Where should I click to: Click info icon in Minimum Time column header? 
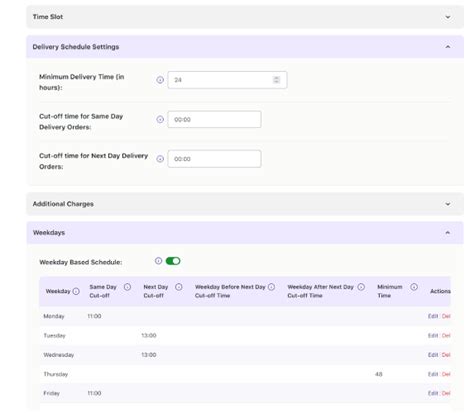pyautogui.click(x=414, y=287)
